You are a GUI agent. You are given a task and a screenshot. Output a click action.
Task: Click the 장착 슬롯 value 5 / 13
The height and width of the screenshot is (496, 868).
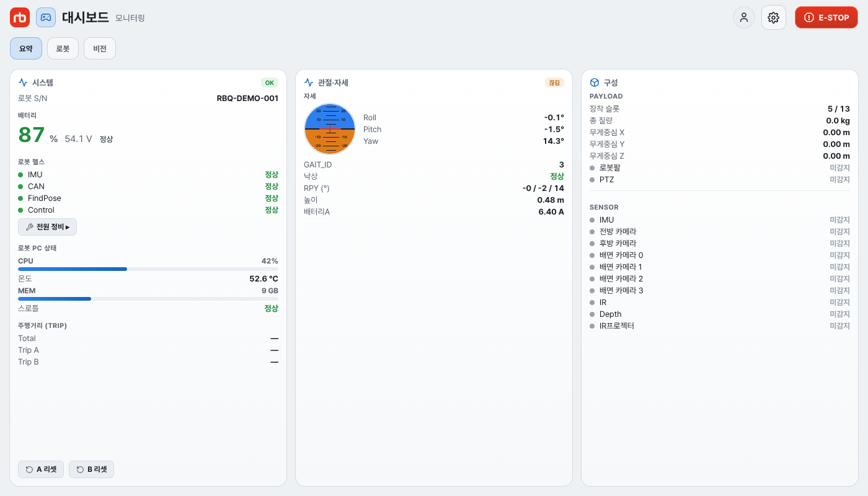[839, 108]
